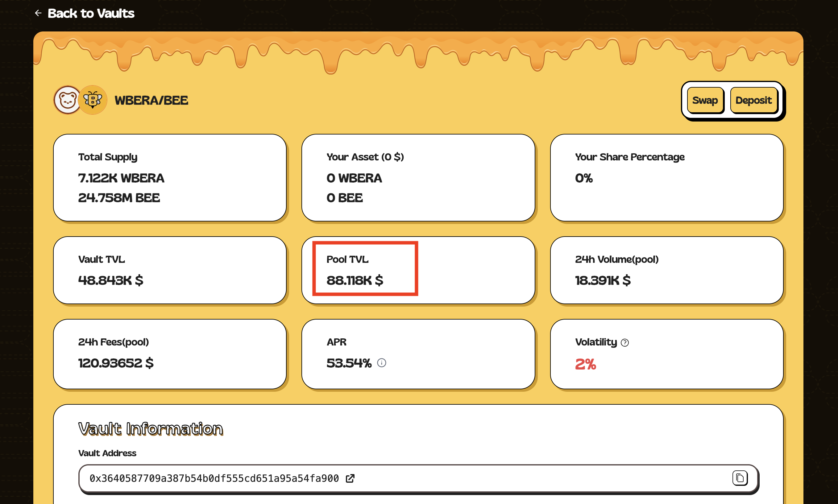
Task: Select the 7.122K WBERA value
Action: [121, 178]
